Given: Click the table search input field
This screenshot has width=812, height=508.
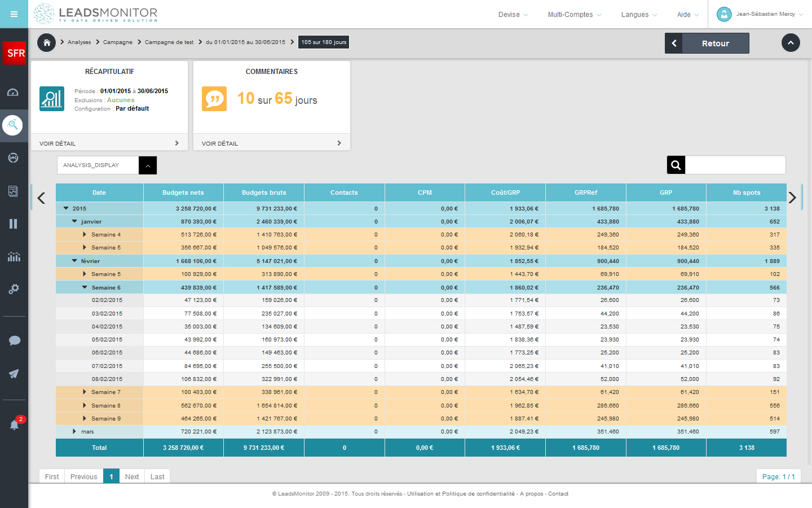Looking at the screenshot, I should [x=735, y=165].
